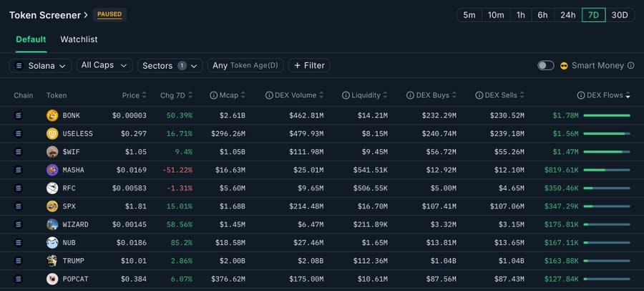The height and width of the screenshot is (291, 644).
Task: Click the $WIF token icon
Action: (x=52, y=151)
